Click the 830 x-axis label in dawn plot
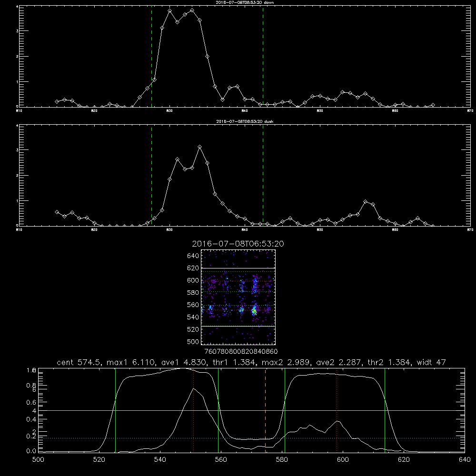The height and width of the screenshot is (476, 476). (x=169, y=111)
